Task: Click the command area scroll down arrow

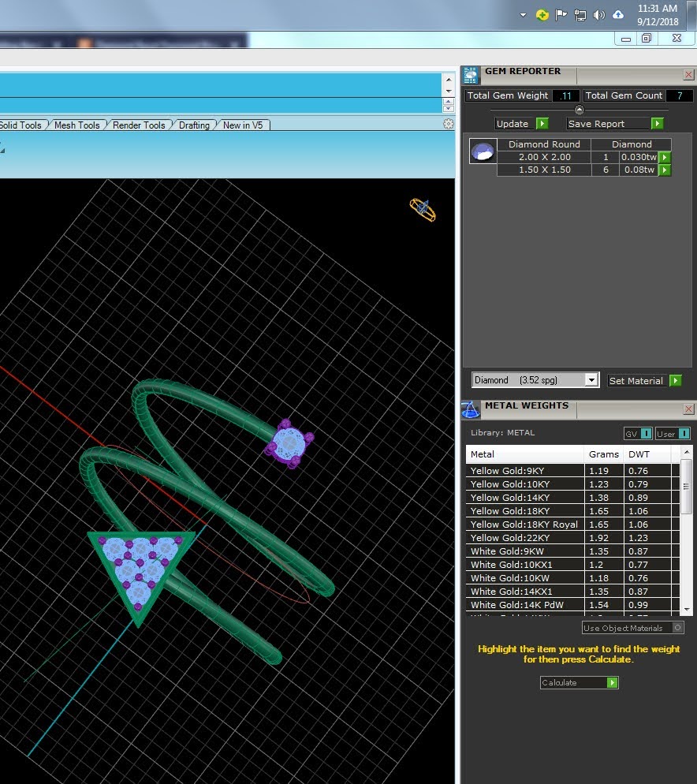Action: [x=449, y=91]
